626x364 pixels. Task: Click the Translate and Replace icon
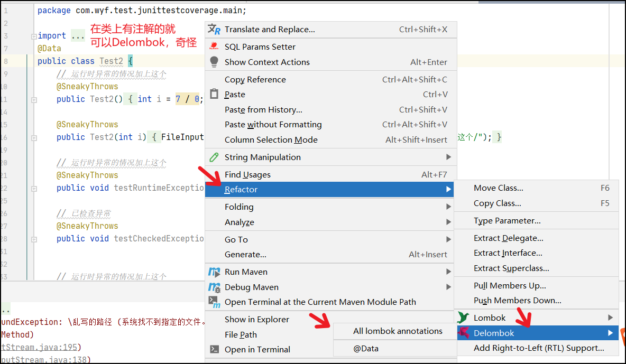click(x=214, y=30)
